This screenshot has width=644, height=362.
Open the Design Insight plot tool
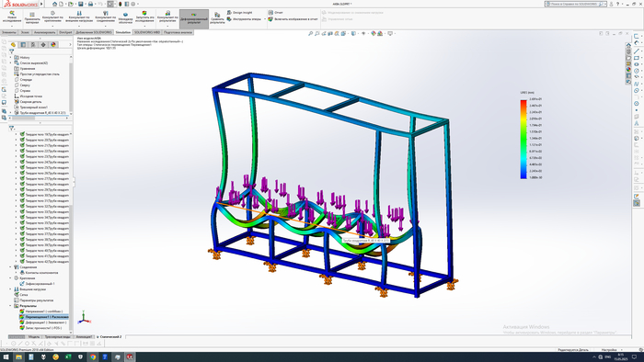coord(240,13)
